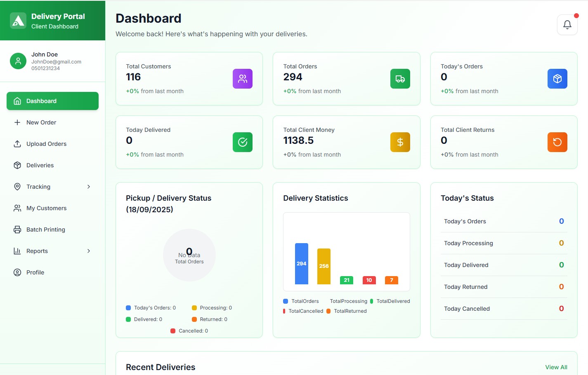Click View All recent deliveries link

(x=556, y=367)
